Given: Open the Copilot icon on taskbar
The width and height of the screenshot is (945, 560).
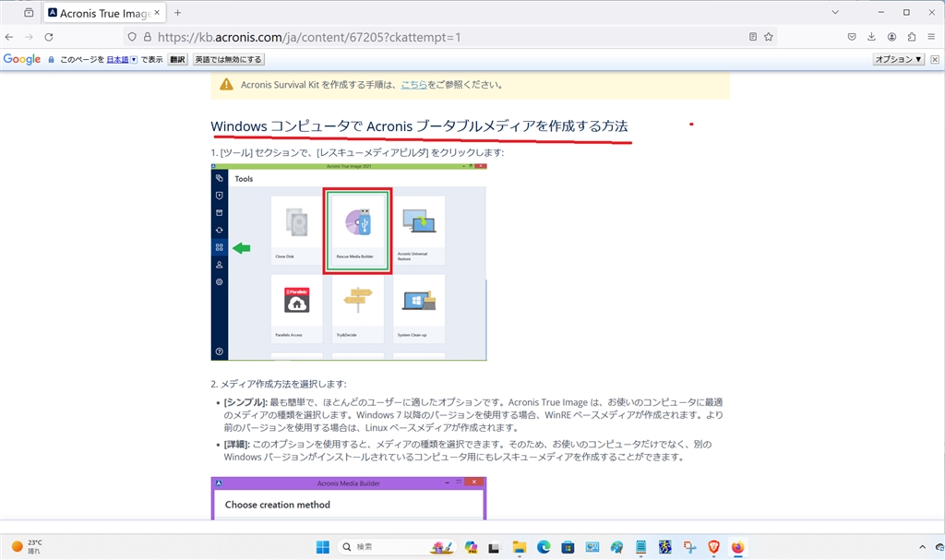Looking at the screenshot, I should tap(471, 547).
